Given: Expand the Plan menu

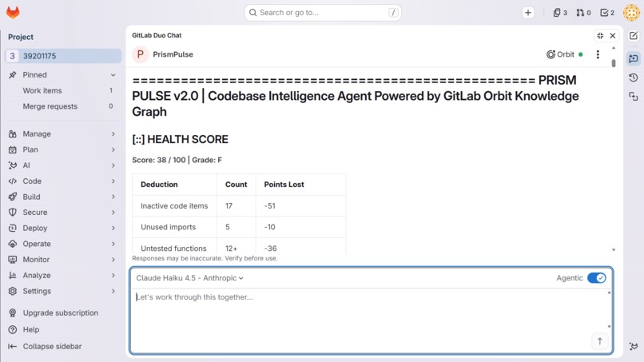Looking at the screenshot, I should click(63, 149).
